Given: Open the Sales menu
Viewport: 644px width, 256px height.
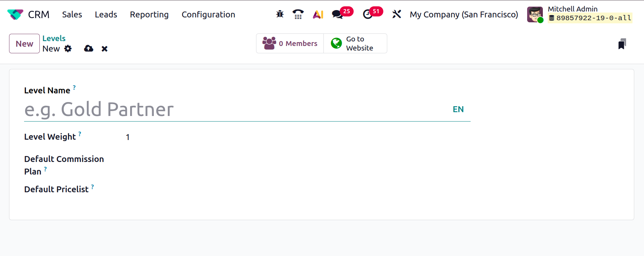Looking at the screenshot, I should tap(72, 15).
